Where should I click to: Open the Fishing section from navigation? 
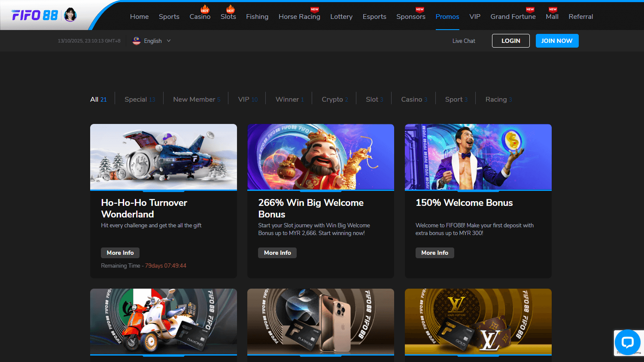(257, 17)
